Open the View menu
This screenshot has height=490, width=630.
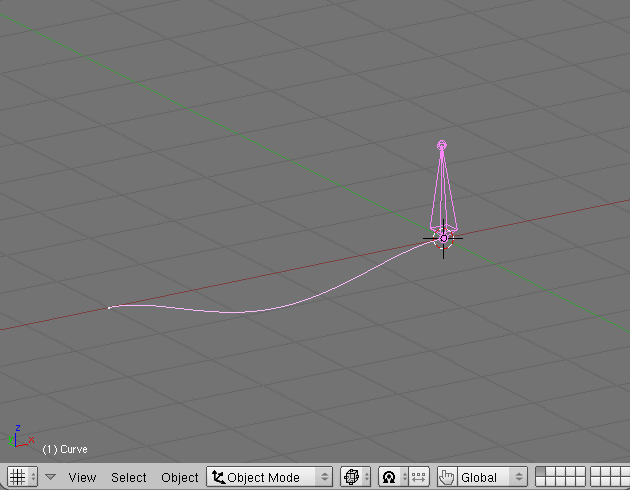pyautogui.click(x=82, y=478)
